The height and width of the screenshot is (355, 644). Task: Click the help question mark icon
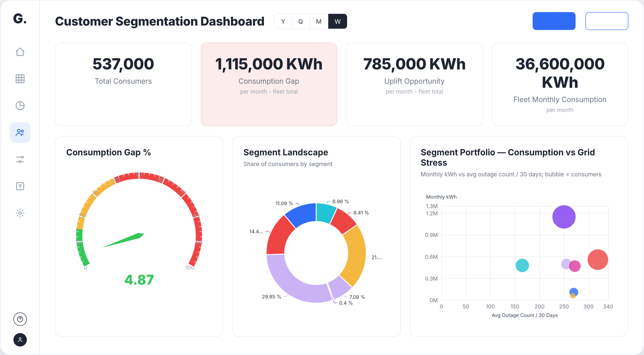tap(20, 319)
